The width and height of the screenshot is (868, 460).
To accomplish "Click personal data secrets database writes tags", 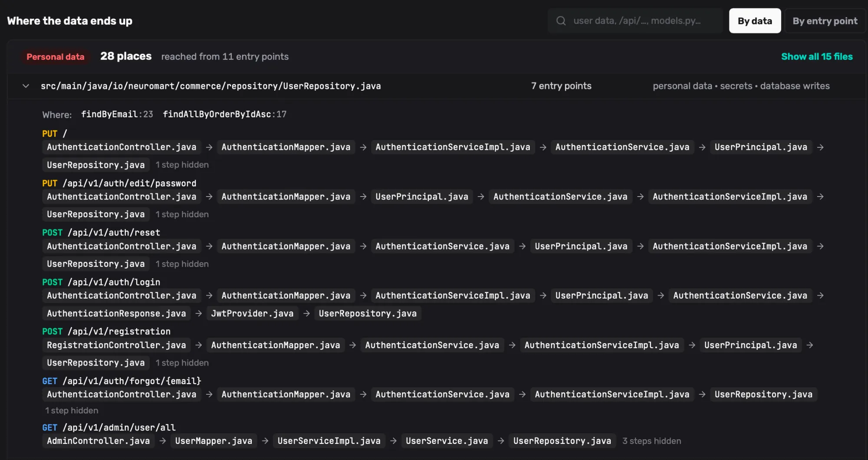I will tap(741, 86).
